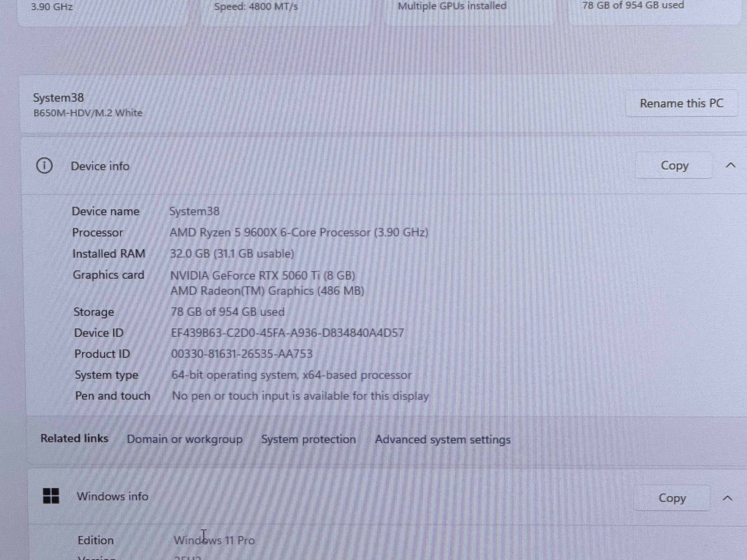Select the System38 device name value

194,211
